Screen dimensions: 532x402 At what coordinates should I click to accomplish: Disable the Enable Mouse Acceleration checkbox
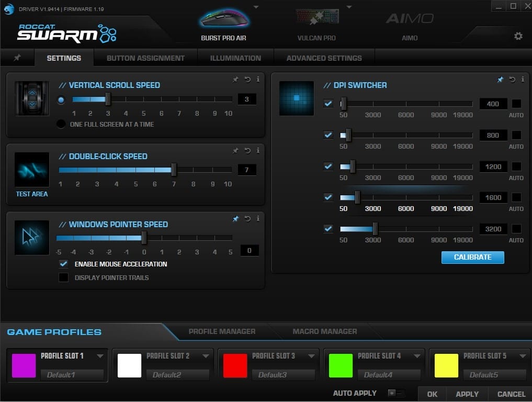point(64,264)
